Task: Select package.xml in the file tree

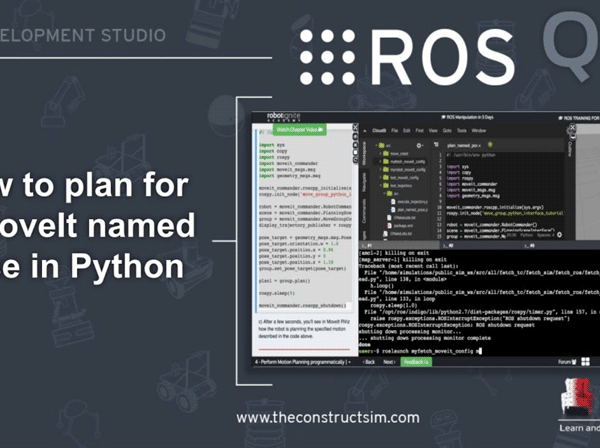Action: [400, 226]
